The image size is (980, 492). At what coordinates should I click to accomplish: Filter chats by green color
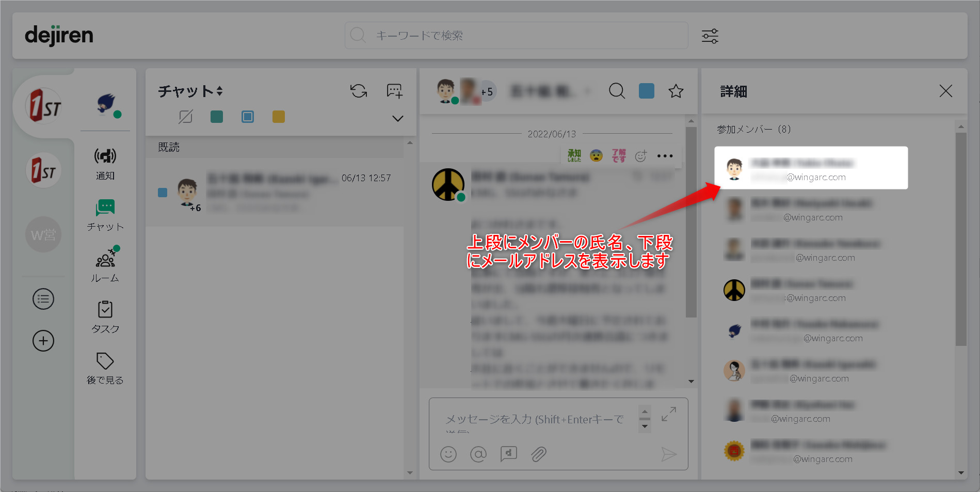point(217,117)
